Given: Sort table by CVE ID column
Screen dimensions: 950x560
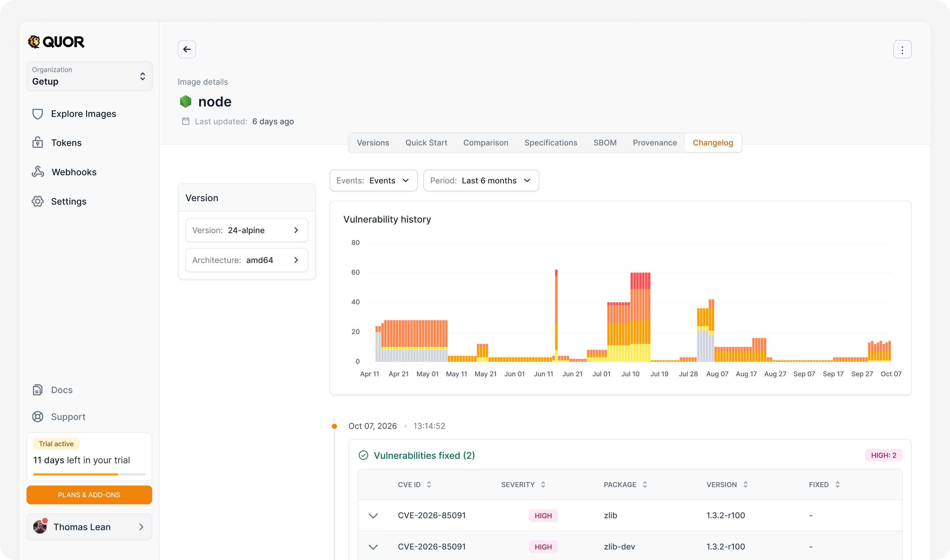Looking at the screenshot, I should pos(414,484).
